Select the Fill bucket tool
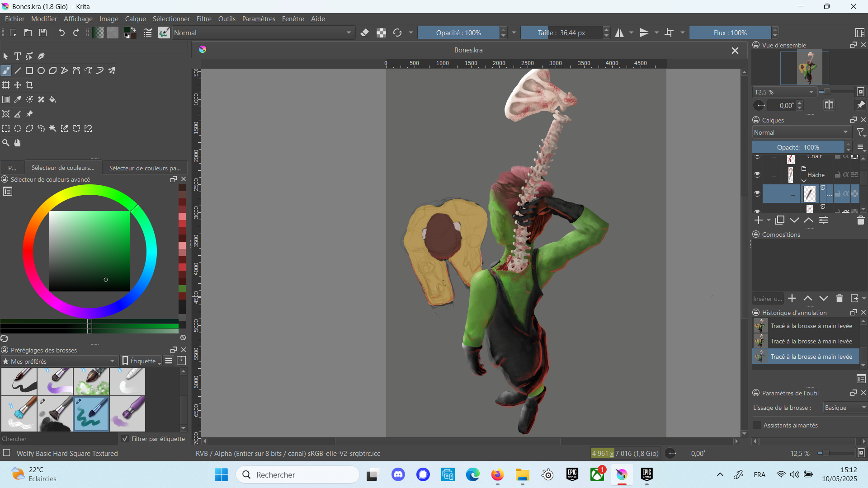 [x=53, y=99]
